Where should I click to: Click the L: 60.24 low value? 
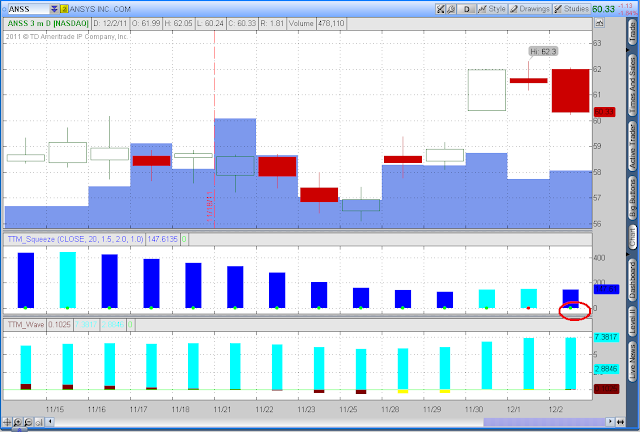pos(210,23)
